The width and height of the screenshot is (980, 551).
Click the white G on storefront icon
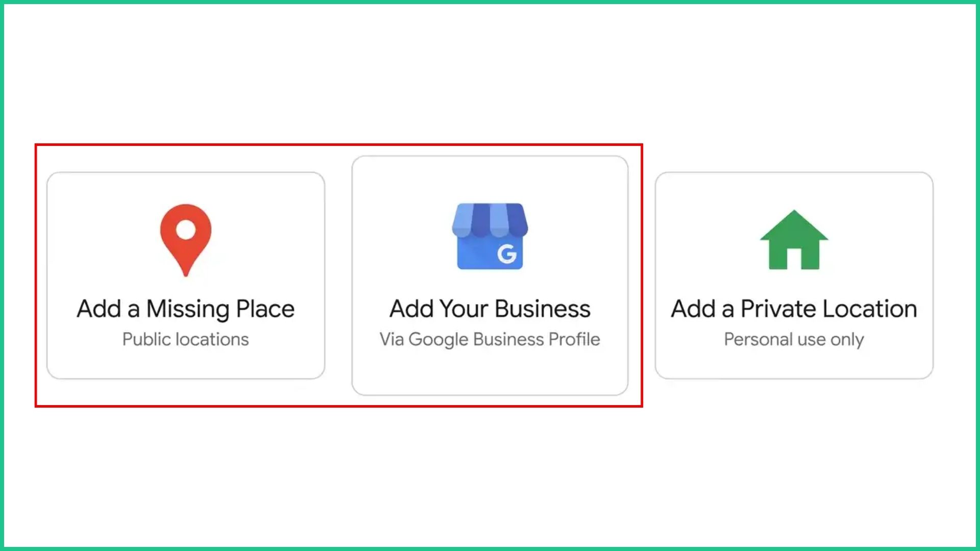pos(507,254)
